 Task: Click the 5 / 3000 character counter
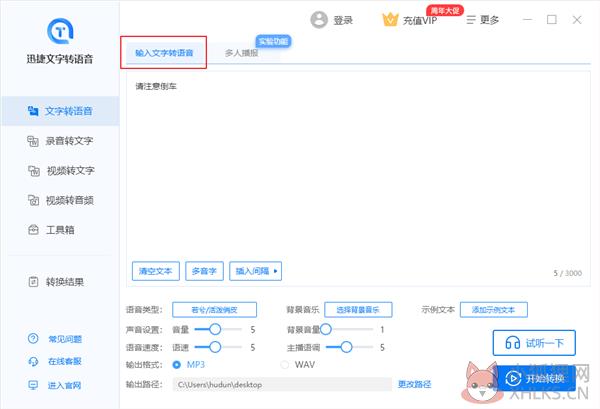(x=567, y=273)
